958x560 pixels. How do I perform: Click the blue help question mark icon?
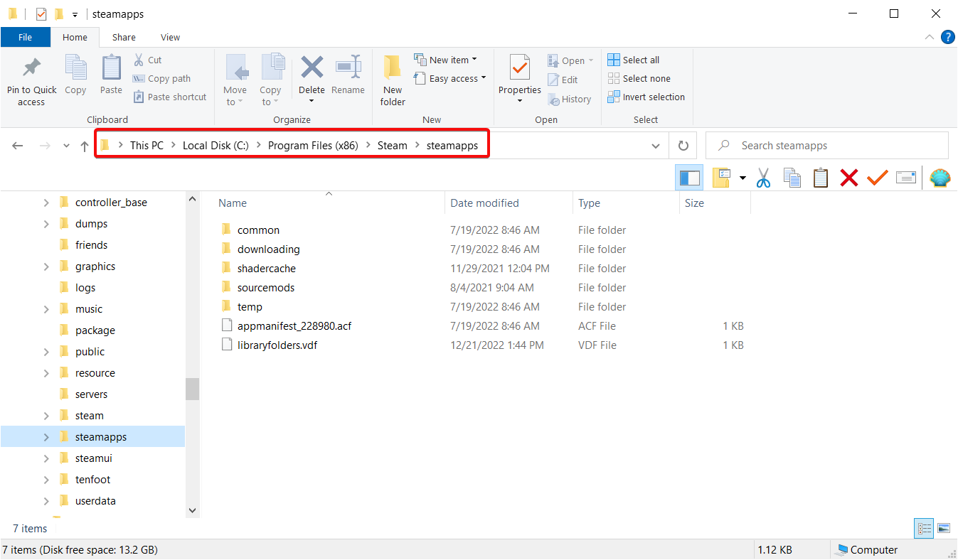pyautogui.click(x=947, y=37)
